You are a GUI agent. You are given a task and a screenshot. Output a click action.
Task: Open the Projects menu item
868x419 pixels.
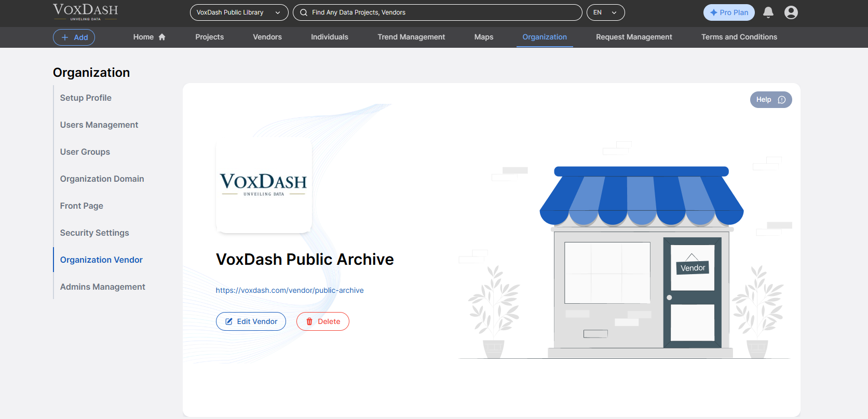(x=210, y=37)
